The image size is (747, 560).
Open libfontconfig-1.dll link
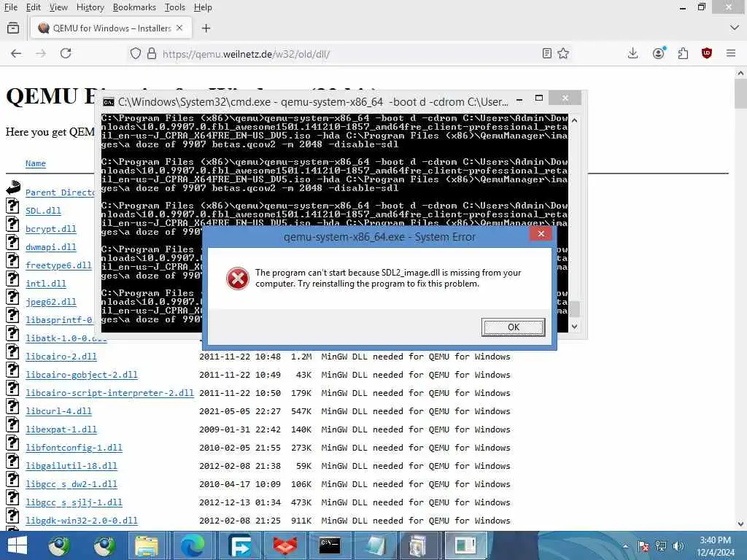click(x=74, y=448)
